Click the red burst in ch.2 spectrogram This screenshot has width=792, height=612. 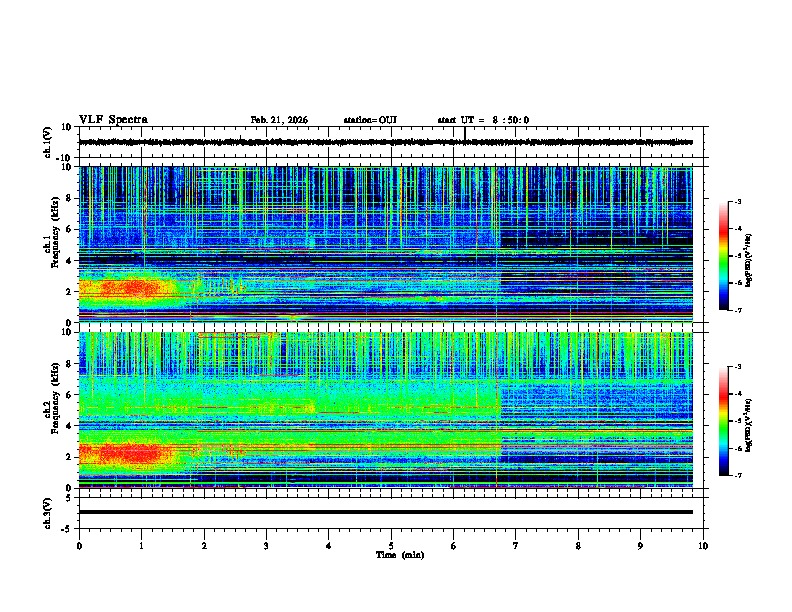130,452
